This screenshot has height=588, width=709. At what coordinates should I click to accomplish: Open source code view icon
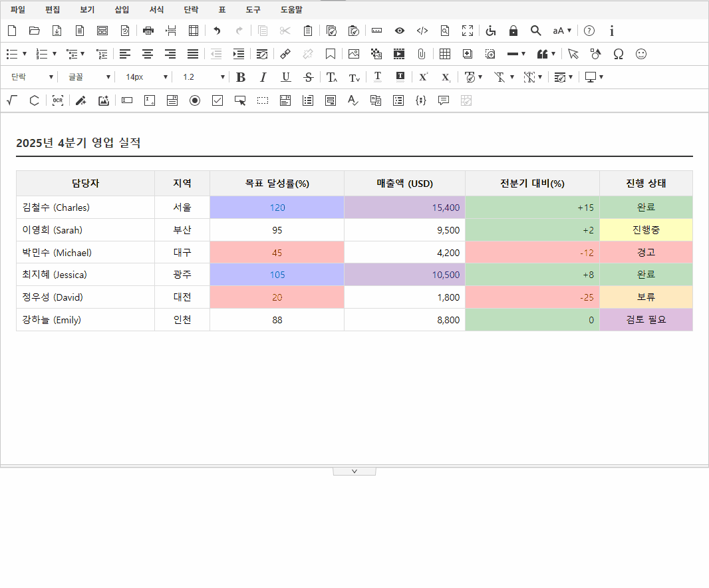422,31
